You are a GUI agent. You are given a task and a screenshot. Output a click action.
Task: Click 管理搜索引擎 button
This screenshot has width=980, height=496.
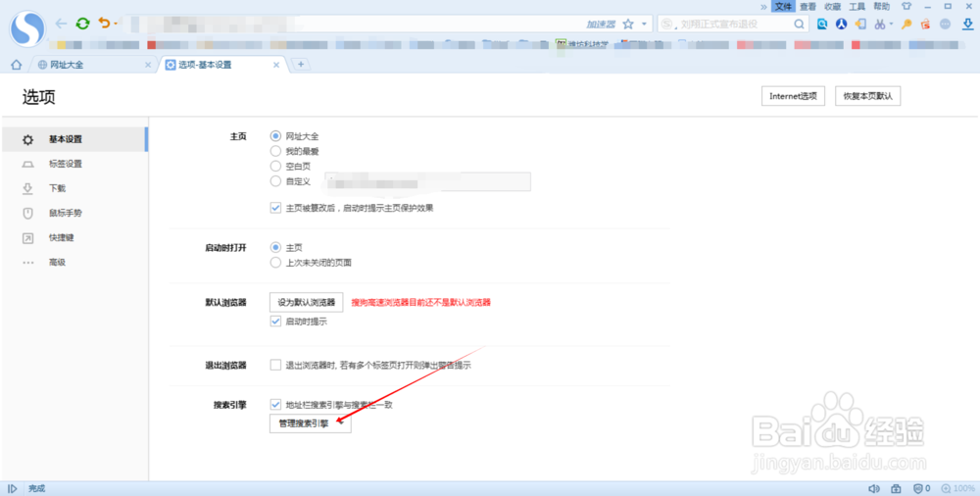310,423
